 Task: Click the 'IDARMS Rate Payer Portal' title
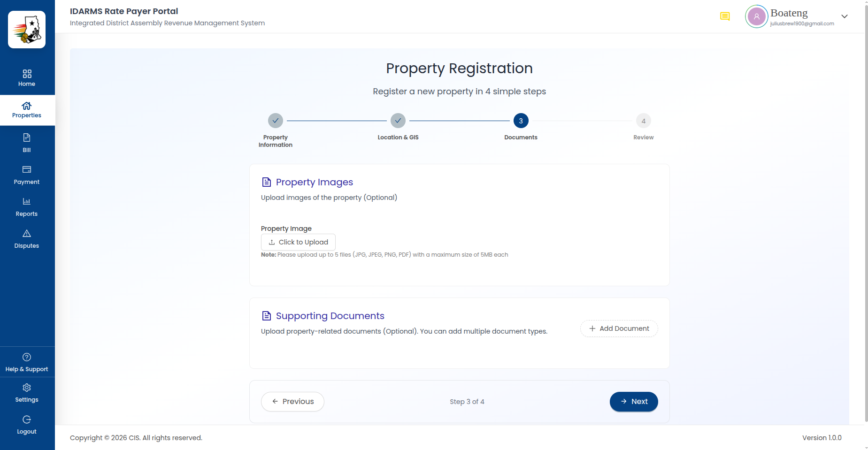click(124, 11)
